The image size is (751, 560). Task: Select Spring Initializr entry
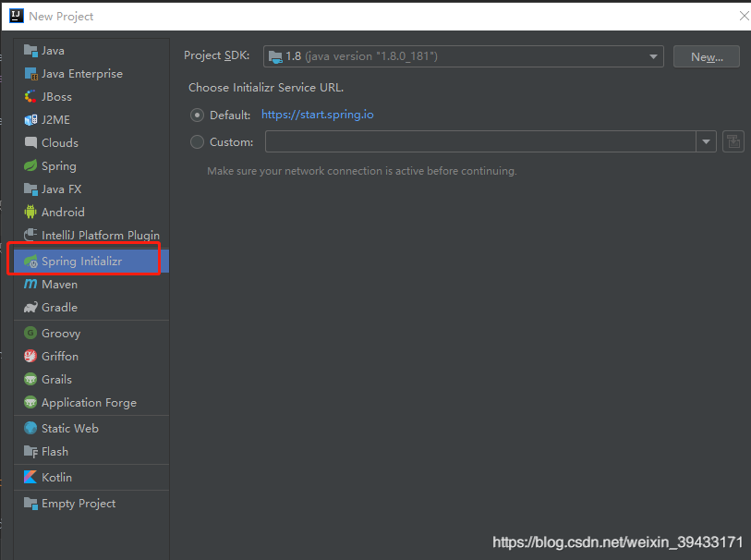pyautogui.click(x=91, y=262)
